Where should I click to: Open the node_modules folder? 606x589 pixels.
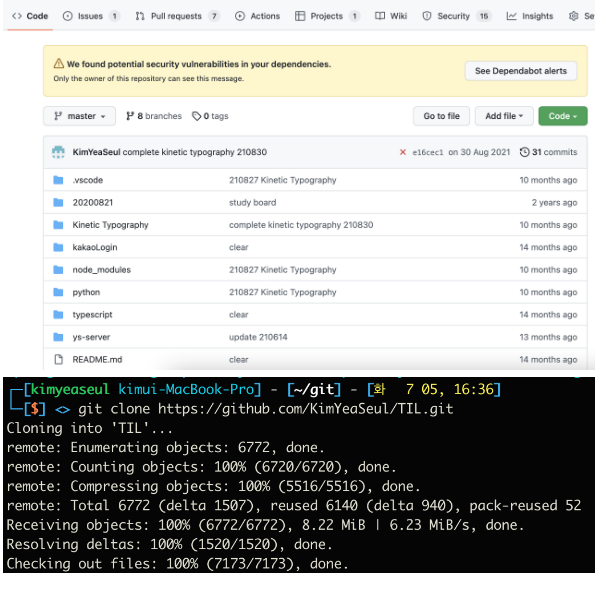coord(102,270)
